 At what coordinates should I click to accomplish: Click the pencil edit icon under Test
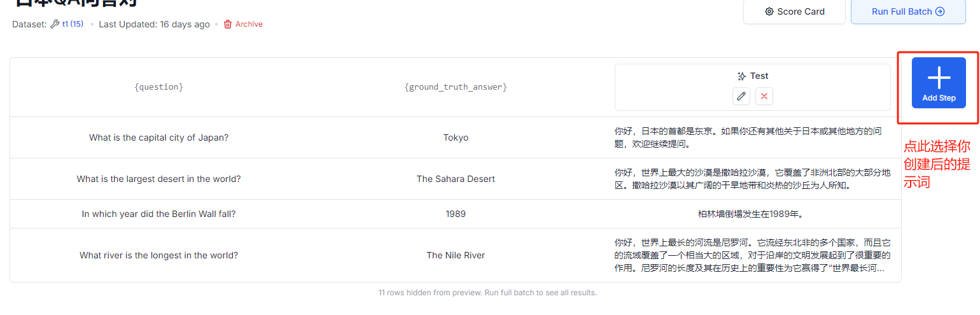[741, 96]
